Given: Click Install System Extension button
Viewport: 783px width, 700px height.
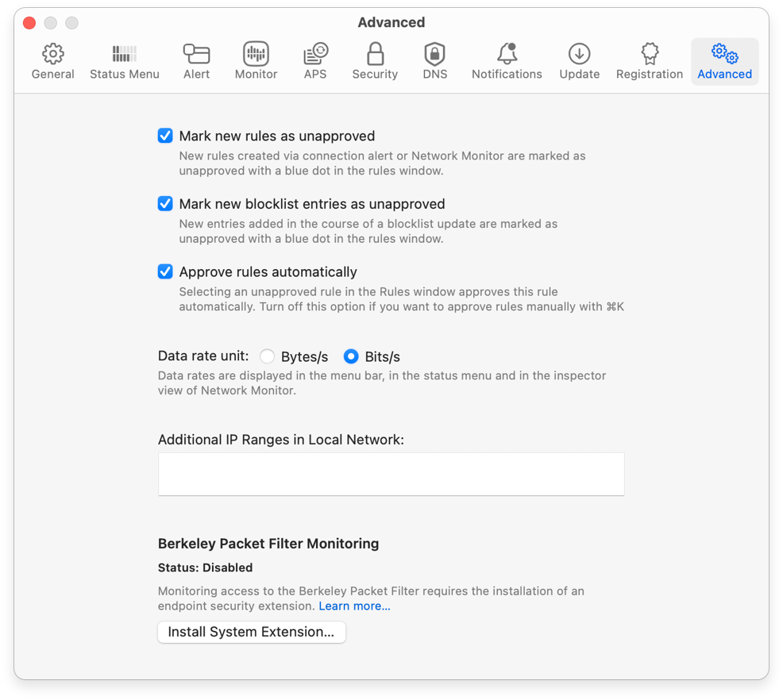Looking at the screenshot, I should [252, 632].
